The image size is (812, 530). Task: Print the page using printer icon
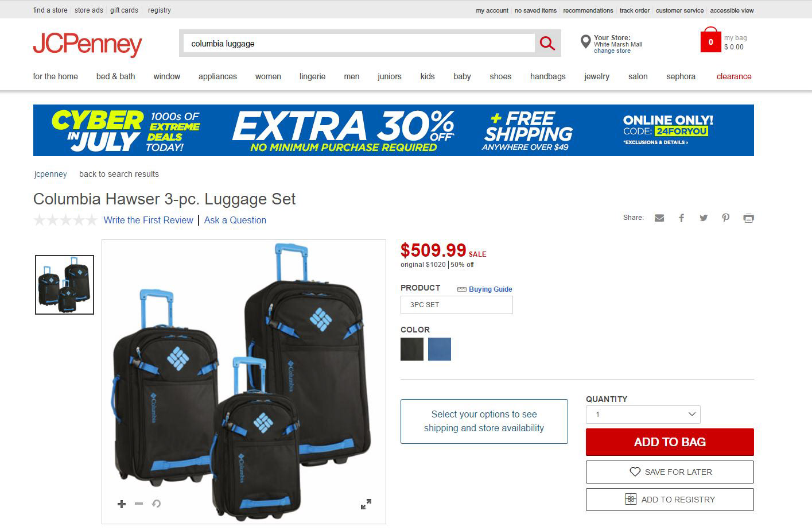tap(748, 218)
